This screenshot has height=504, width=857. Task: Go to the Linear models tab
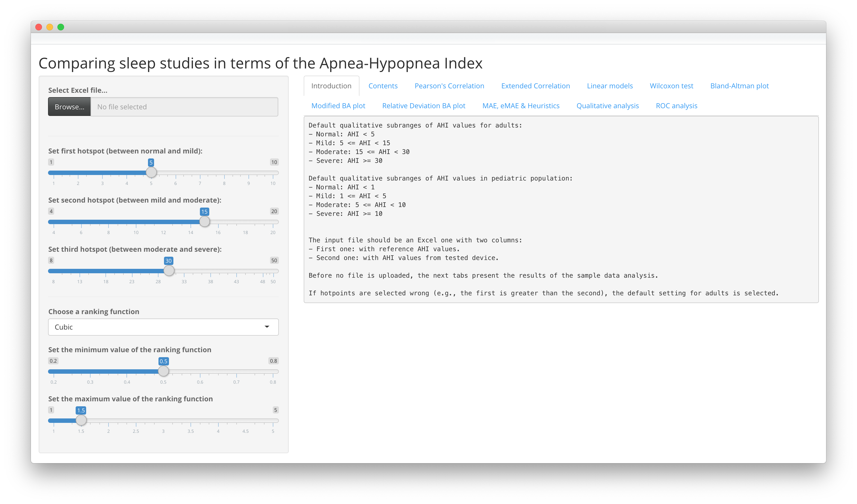point(610,86)
